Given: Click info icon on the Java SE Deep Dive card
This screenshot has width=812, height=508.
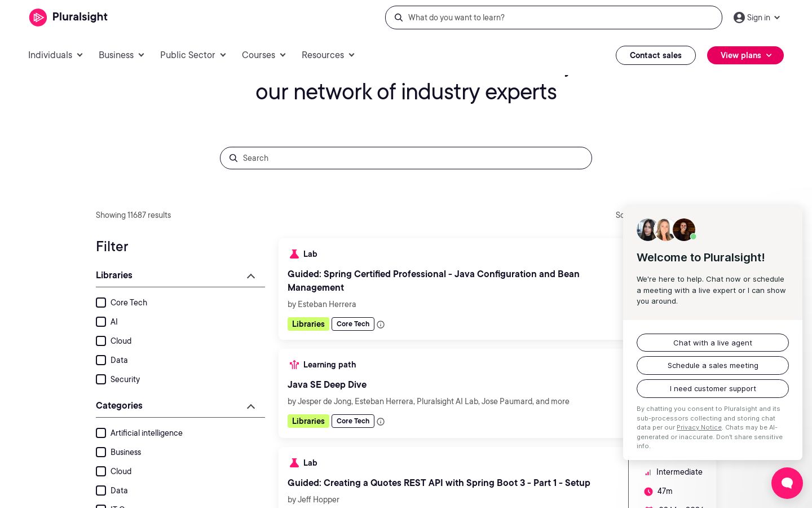Looking at the screenshot, I should point(381,422).
